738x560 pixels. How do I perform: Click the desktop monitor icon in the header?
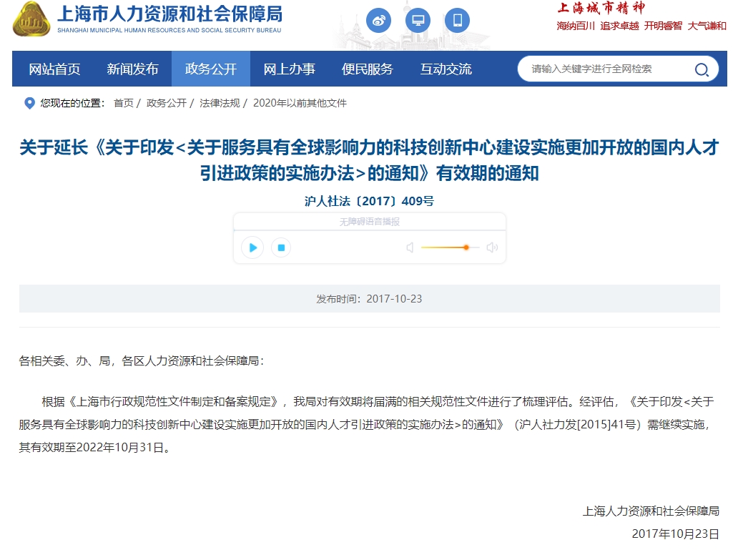[x=418, y=21]
